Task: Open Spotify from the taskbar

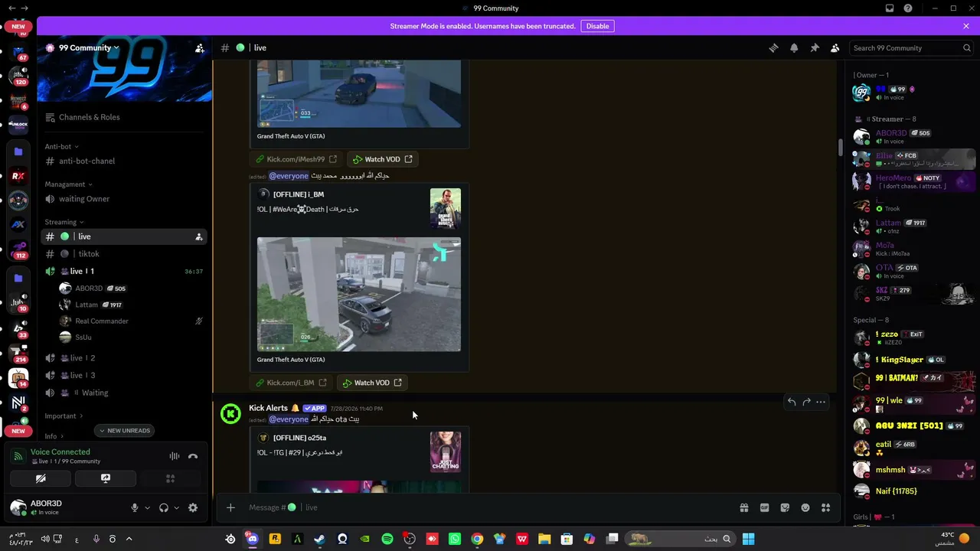Action: click(x=387, y=539)
